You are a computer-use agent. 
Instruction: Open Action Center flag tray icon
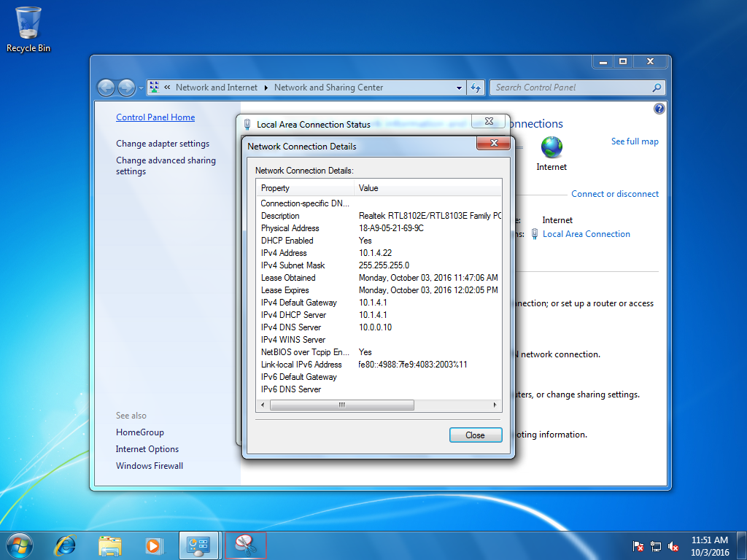638,546
